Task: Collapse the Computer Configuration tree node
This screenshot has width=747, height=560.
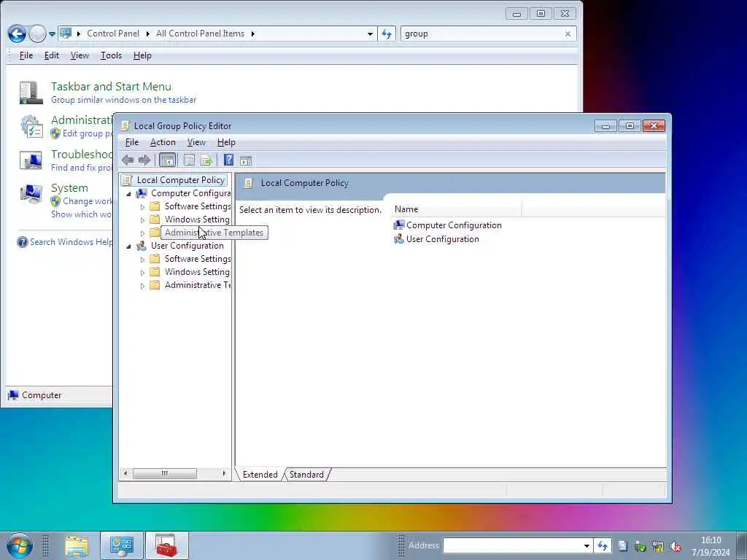Action: pos(128,194)
